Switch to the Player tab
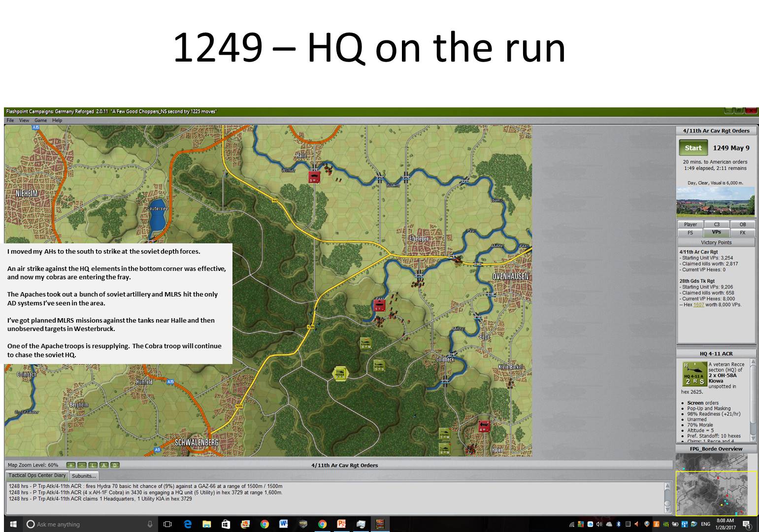The image size is (759, 532). pyautogui.click(x=690, y=225)
